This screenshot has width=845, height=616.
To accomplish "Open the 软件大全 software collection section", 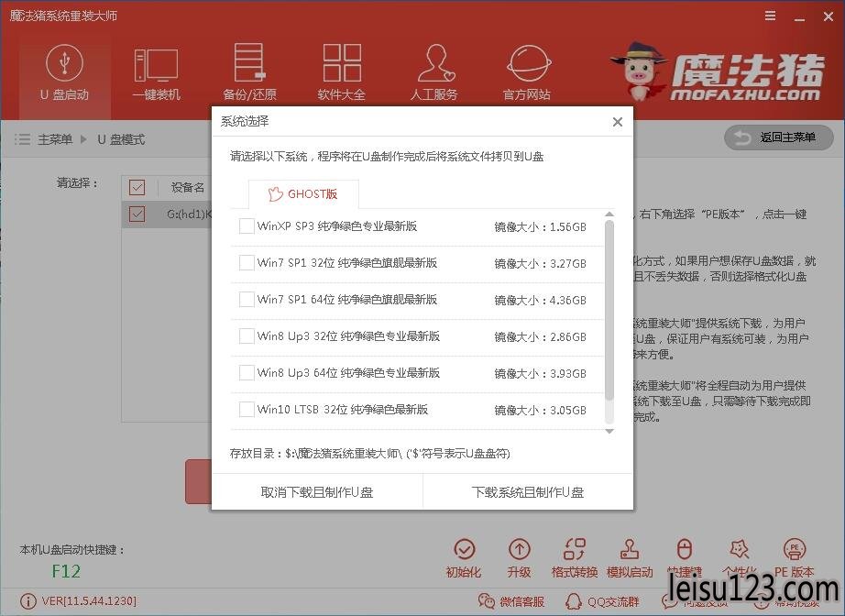I will 342,74.
